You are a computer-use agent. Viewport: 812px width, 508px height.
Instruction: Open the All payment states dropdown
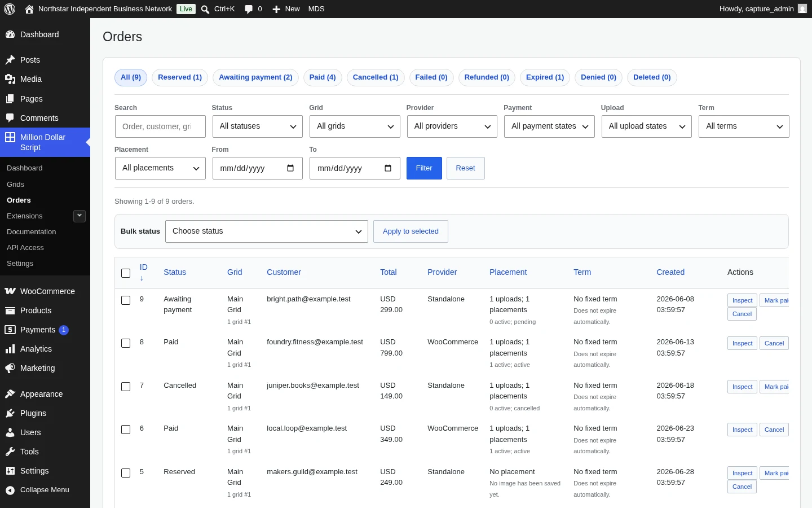point(549,126)
